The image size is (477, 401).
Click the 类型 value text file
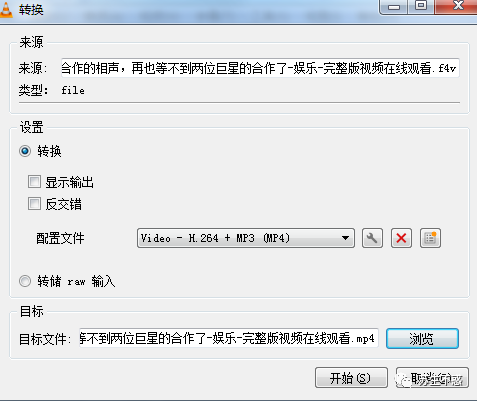click(73, 90)
